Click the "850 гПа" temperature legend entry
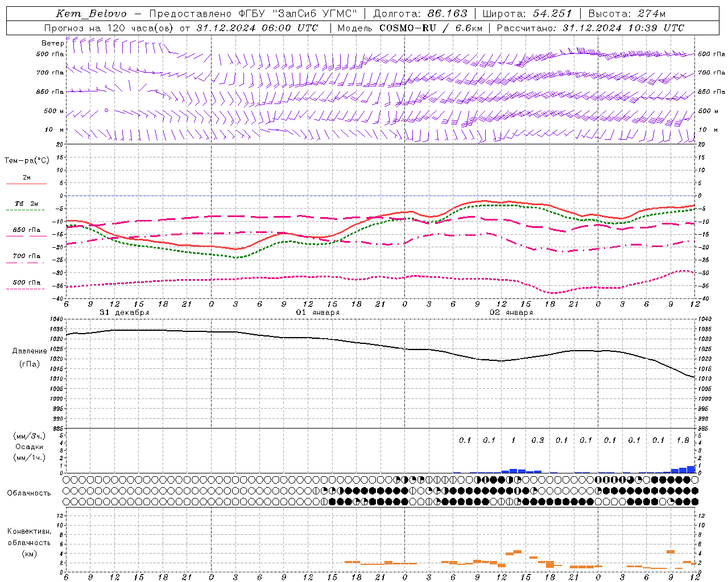 [26, 230]
